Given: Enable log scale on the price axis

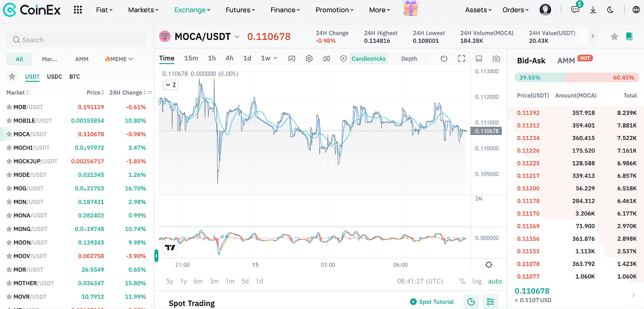Looking at the screenshot, I should (x=477, y=281).
